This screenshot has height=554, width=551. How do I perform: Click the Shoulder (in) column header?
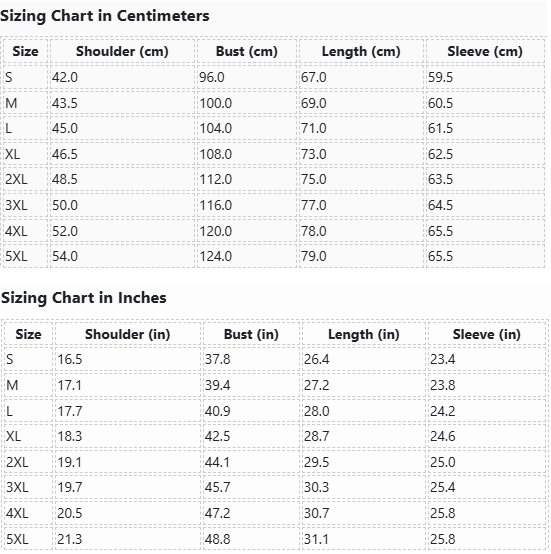128,334
